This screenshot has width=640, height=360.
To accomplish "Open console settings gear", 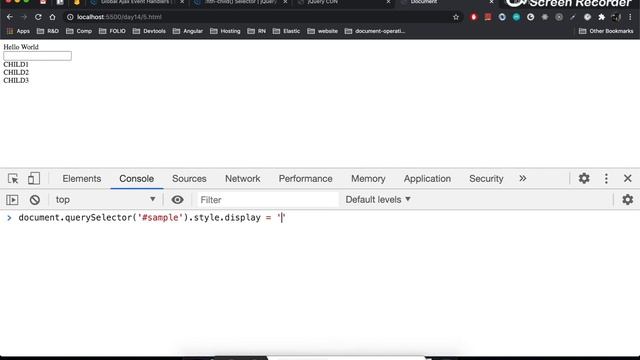I will [627, 200].
